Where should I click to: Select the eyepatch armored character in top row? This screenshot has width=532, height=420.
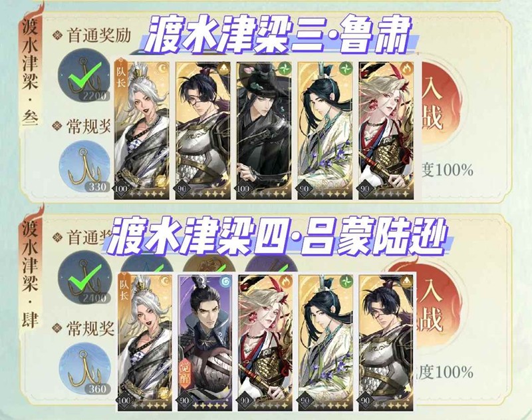(x=203, y=130)
